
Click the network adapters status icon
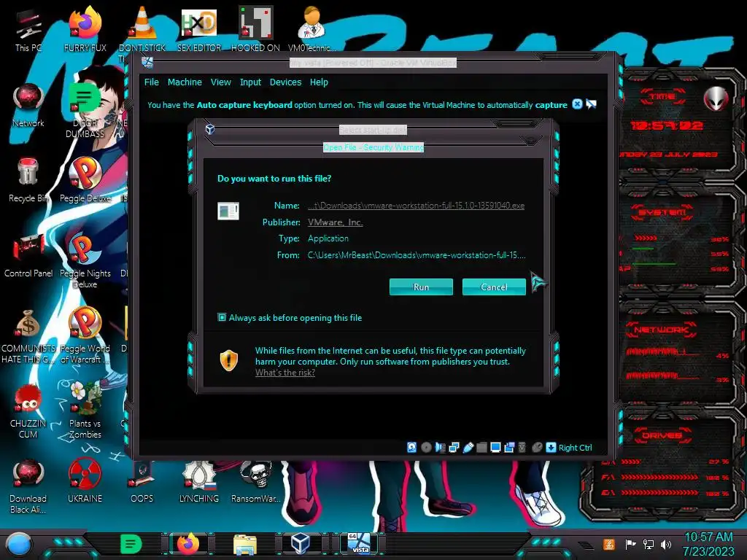(454, 447)
